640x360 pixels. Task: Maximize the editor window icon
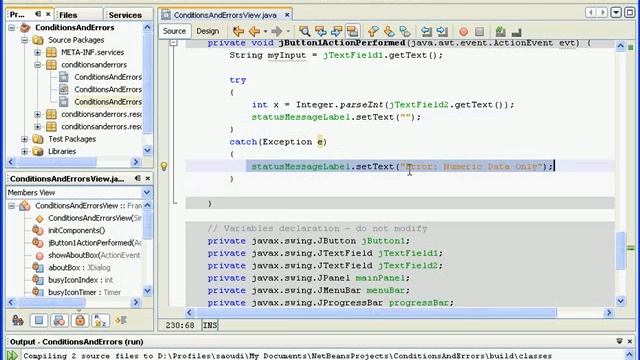click(630, 12)
